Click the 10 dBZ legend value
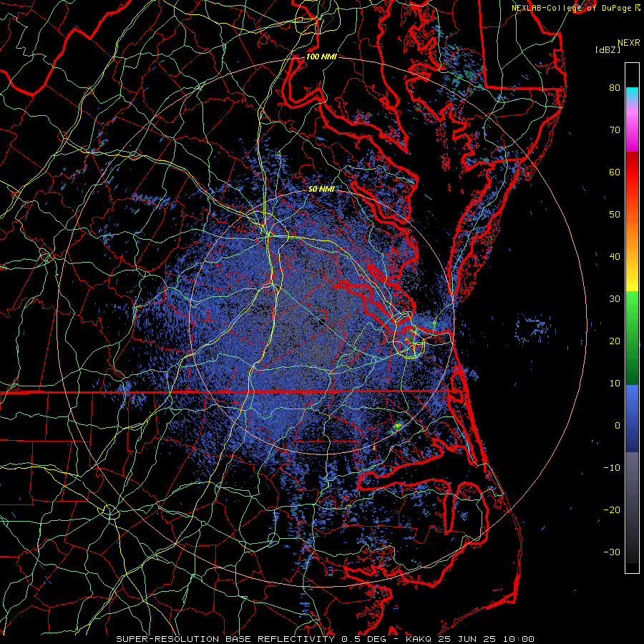Screen dimensions: 644x644 tap(615, 384)
